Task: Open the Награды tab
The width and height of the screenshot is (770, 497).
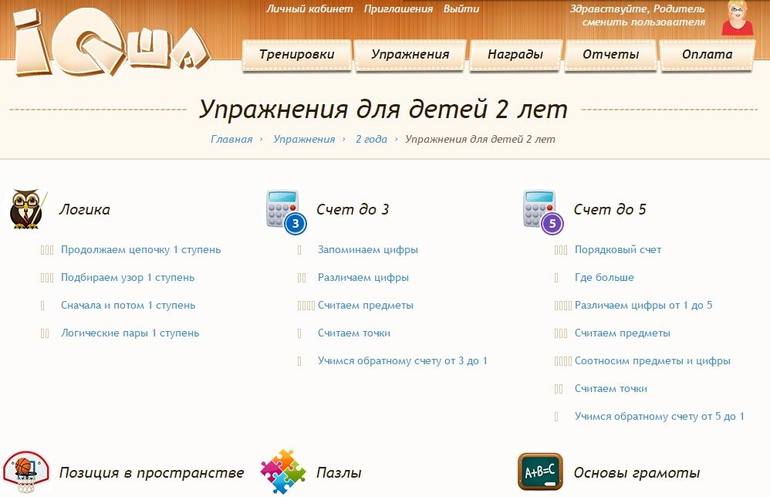Action: coord(514,54)
